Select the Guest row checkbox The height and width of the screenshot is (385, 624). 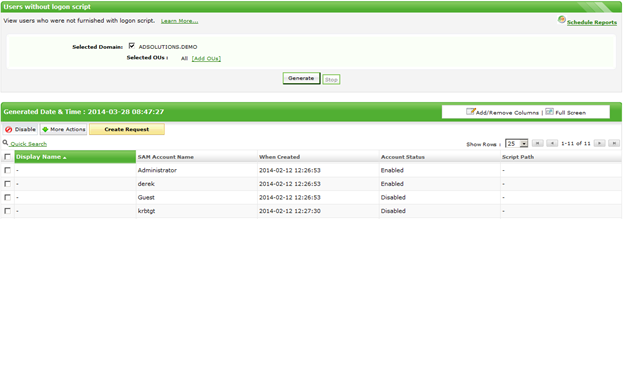(7, 197)
